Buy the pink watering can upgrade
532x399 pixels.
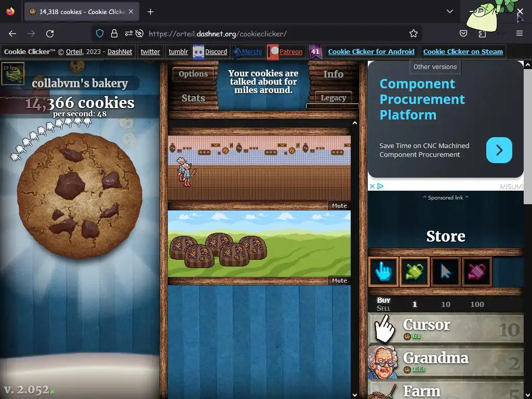click(x=476, y=271)
